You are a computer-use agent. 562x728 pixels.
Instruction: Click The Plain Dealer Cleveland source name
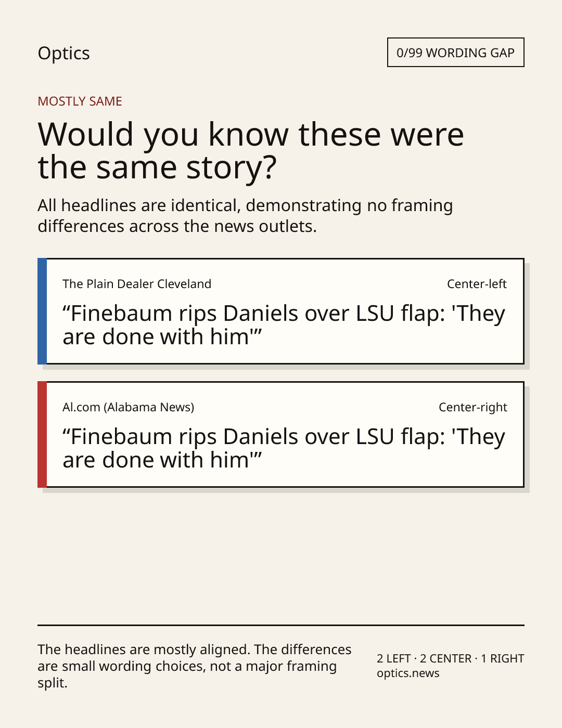point(137,284)
